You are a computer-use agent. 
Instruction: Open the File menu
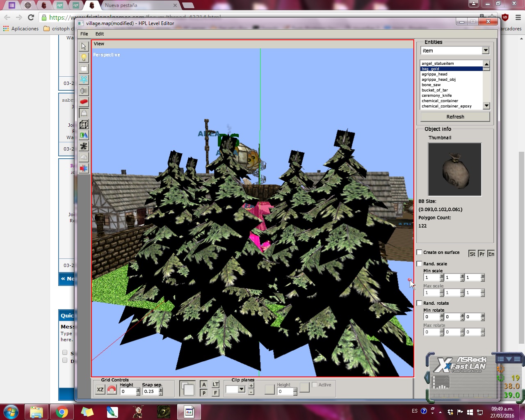point(84,34)
